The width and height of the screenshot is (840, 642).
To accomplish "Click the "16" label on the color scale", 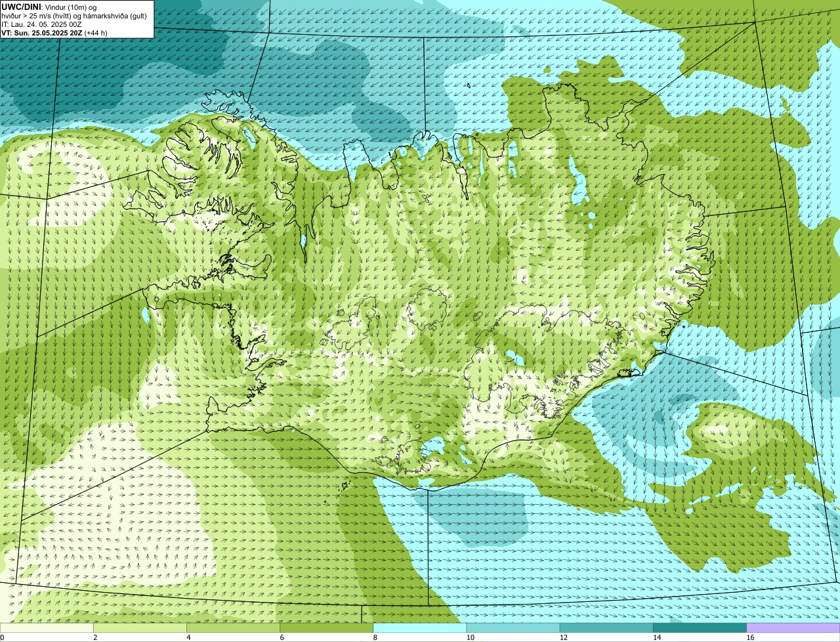I will 750,637.
